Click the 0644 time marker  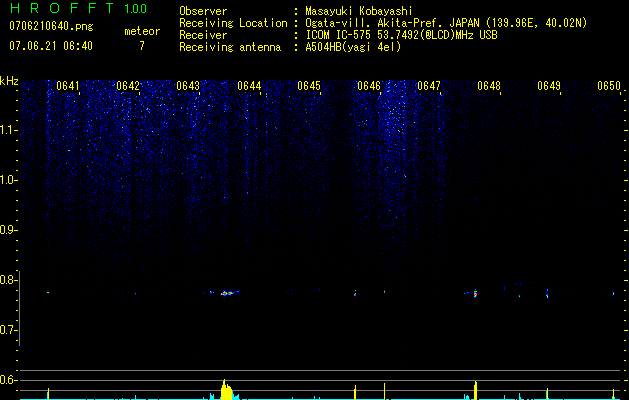[x=249, y=86]
